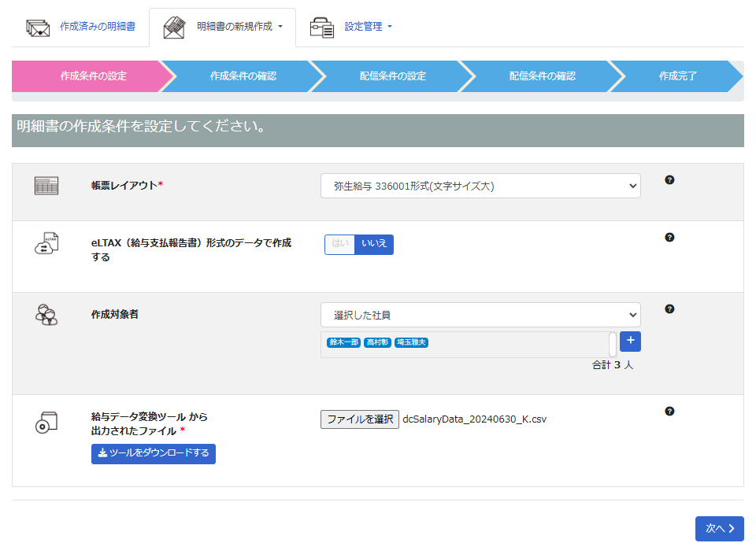This screenshot has height=554, width=756.
Task: Click the help icon for 作成対象者
Action: pos(669,309)
